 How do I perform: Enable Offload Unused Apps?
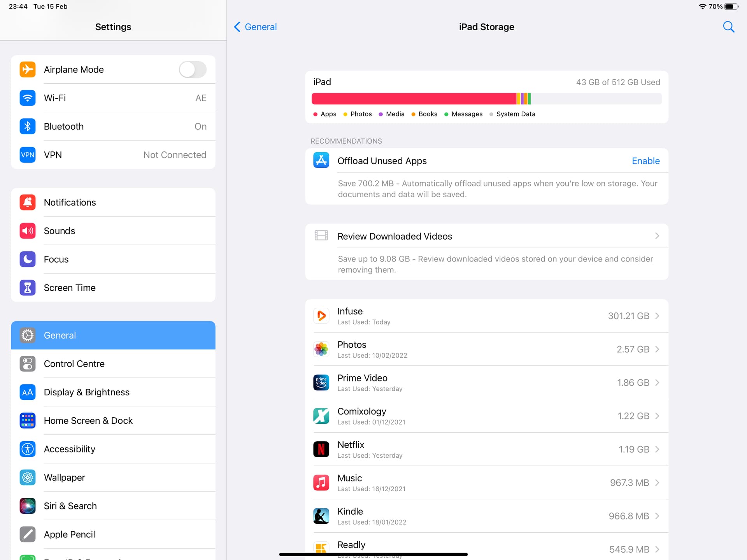point(645,161)
